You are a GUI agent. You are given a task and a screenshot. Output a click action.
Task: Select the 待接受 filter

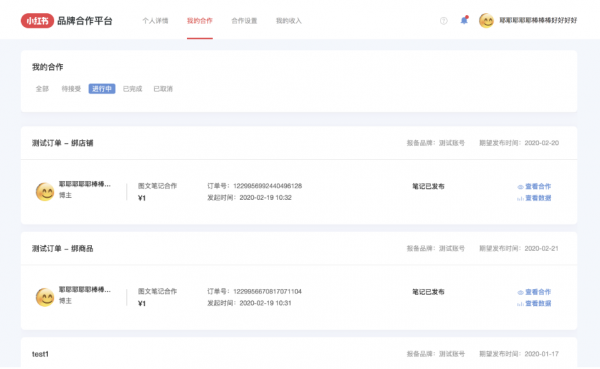point(71,89)
